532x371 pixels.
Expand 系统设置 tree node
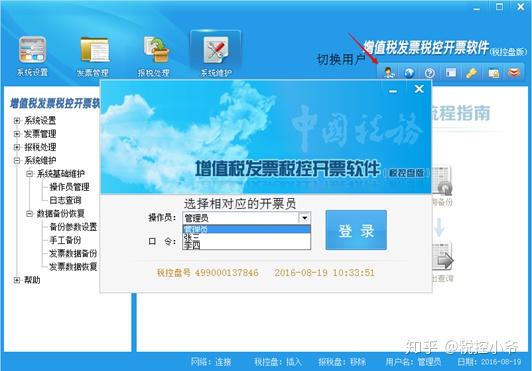click(x=17, y=120)
